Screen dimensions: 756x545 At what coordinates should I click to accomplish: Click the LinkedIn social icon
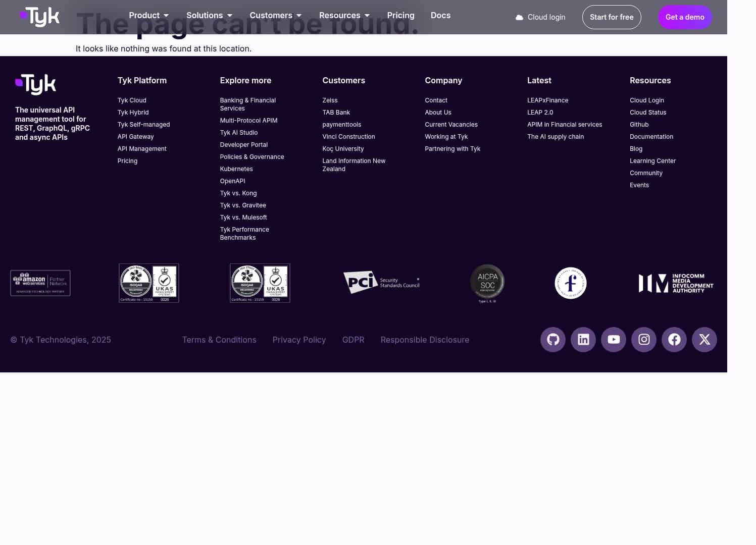coord(583,340)
